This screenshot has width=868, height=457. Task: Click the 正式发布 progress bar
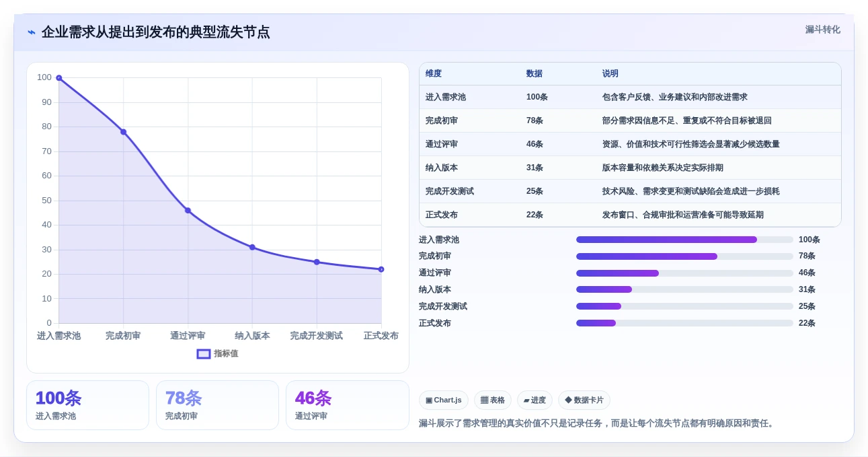684,323
